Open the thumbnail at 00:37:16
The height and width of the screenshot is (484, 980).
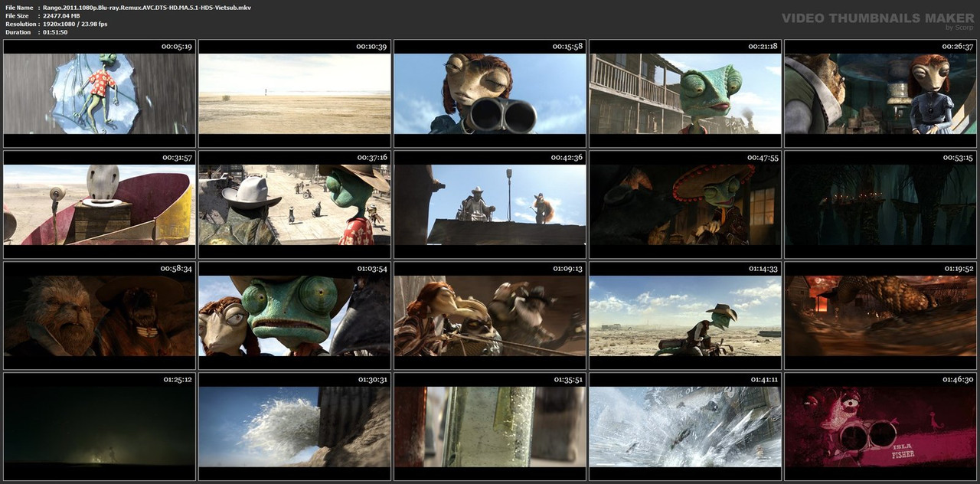click(x=295, y=204)
